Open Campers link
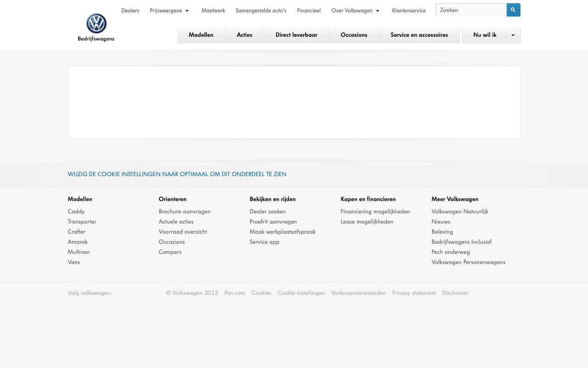The height and width of the screenshot is (368, 588). (x=170, y=252)
